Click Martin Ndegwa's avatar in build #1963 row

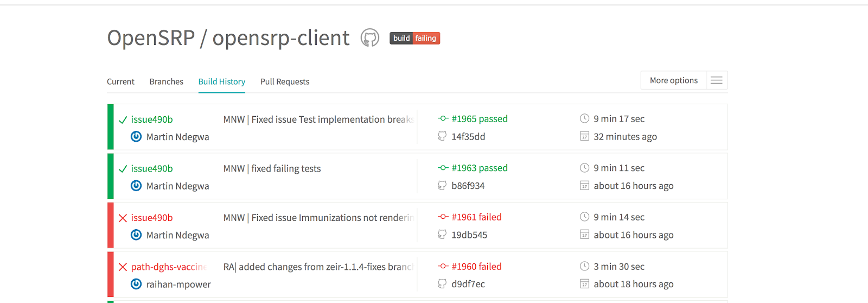(x=136, y=186)
